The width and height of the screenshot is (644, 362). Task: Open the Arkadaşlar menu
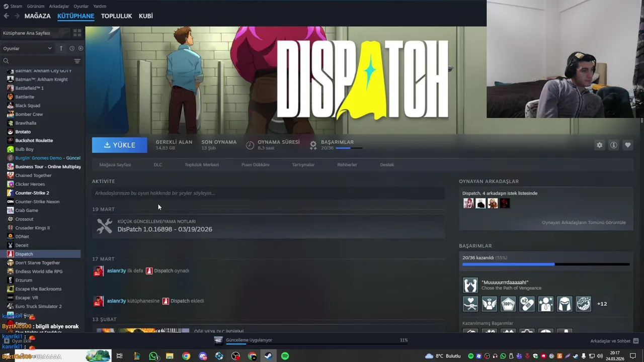[59, 6]
